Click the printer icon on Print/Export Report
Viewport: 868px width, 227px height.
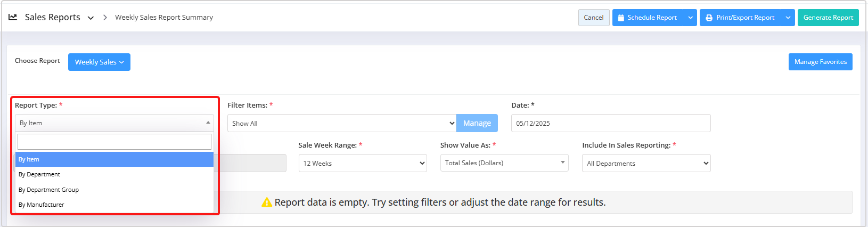point(709,18)
